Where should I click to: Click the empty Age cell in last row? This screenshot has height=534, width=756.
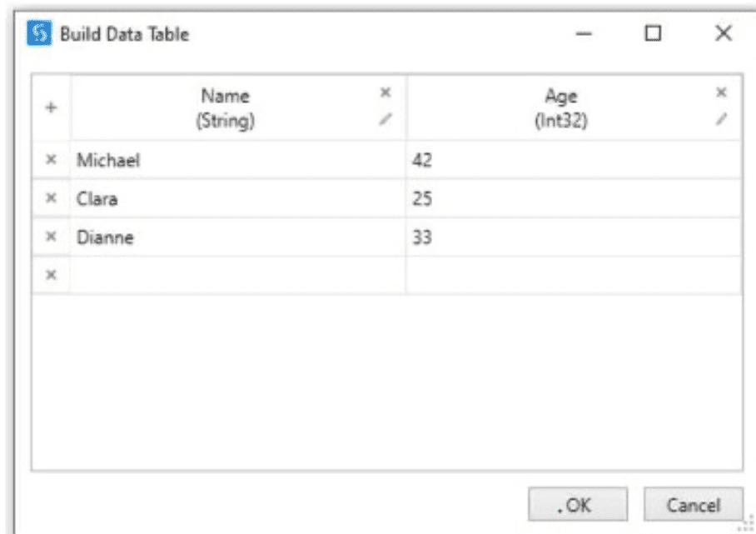574,276
